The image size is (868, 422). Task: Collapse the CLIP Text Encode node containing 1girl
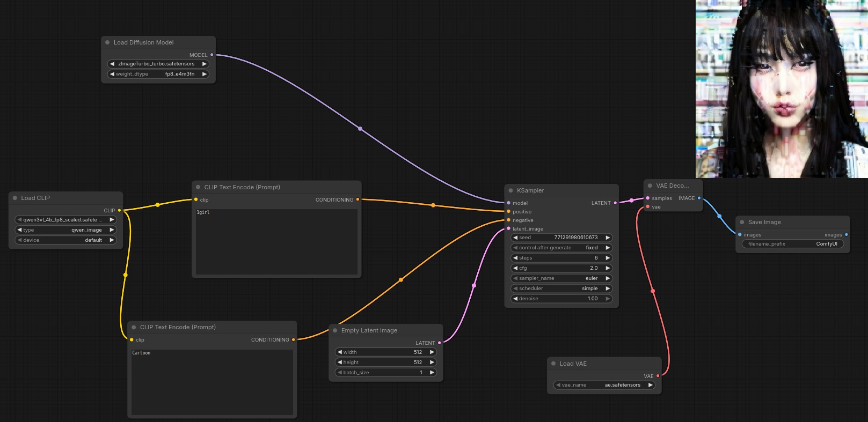pos(198,187)
